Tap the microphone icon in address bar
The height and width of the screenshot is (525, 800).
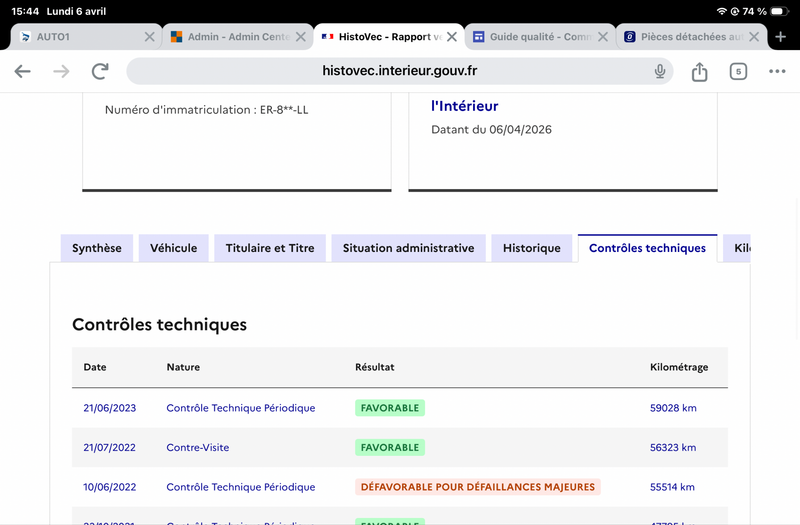click(660, 71)
